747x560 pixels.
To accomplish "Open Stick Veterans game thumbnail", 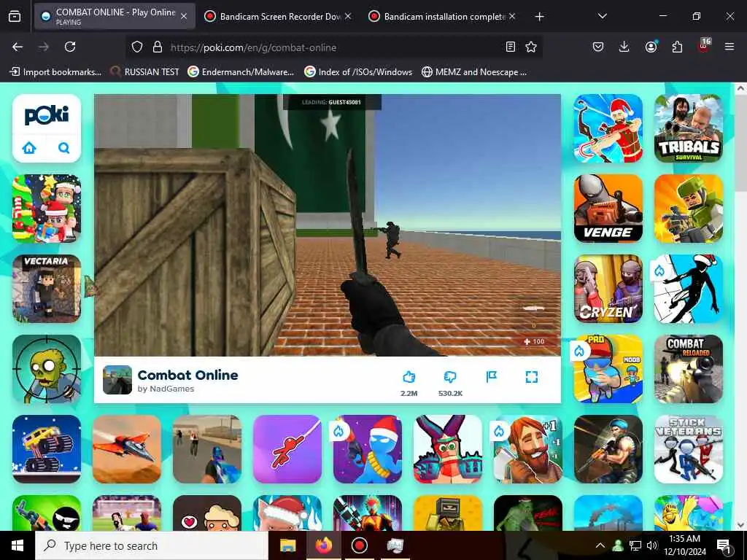I will coord(689,449).
